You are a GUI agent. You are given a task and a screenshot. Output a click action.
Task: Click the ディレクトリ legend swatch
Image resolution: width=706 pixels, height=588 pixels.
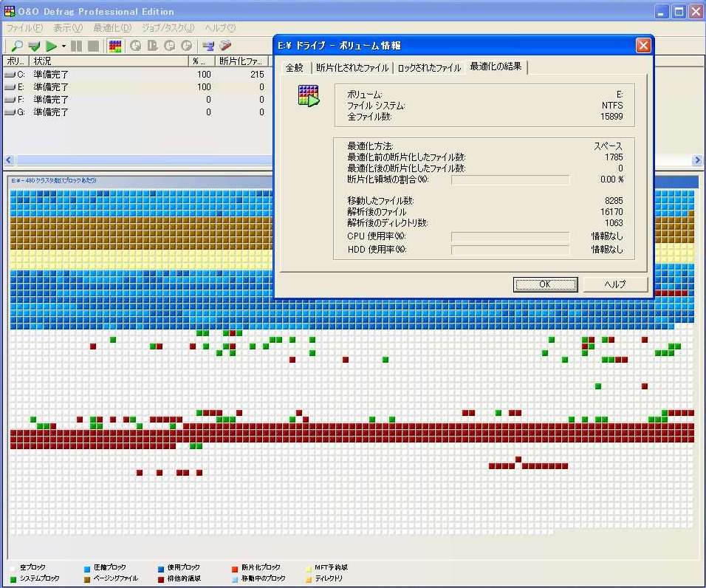point(309,579)
